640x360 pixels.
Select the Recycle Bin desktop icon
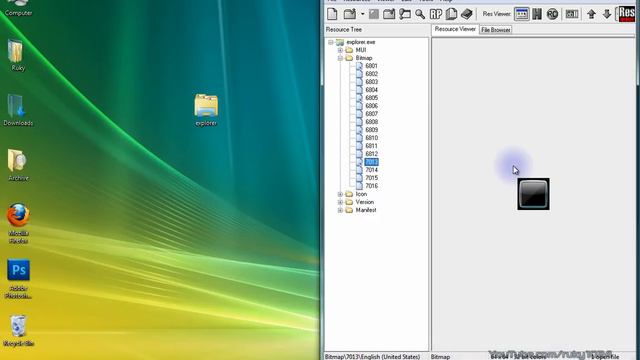18,331
